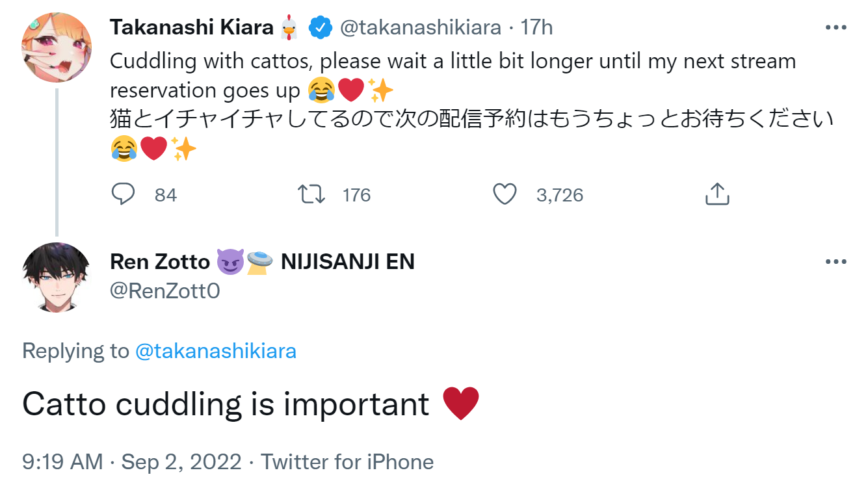868x490 pixels.
Task: Click the Twitter for iPhone source label
Action: click(x=347, y=462)
